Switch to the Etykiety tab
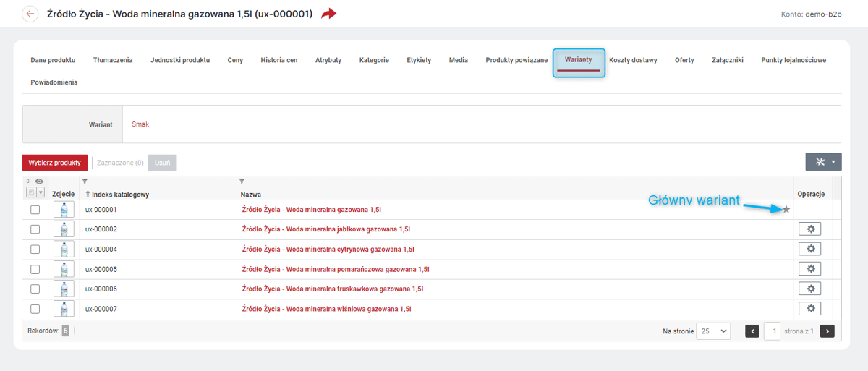This screenshot has width=868, height=371. pyautogui.click(x=419, y=60)
